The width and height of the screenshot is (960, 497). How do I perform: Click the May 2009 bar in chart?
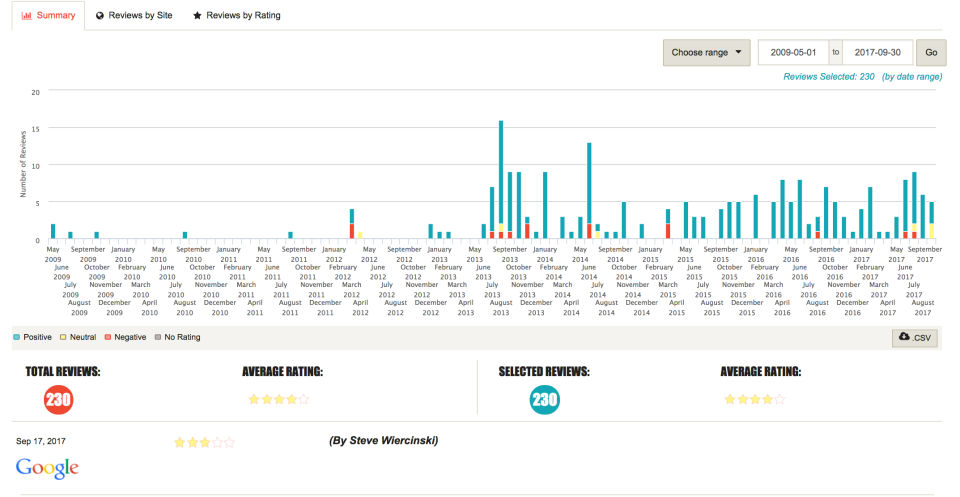[x=53, y=231]
